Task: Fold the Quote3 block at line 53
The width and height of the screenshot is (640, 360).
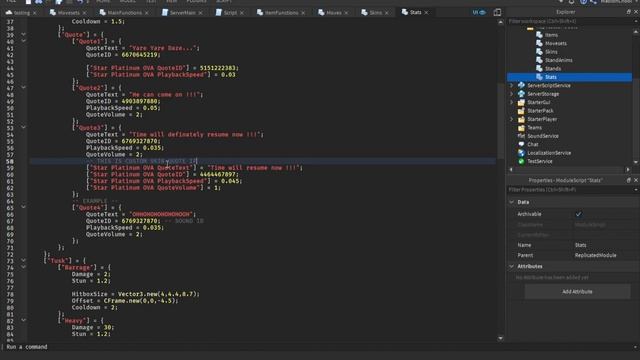Action: click(x=23, y=127)
